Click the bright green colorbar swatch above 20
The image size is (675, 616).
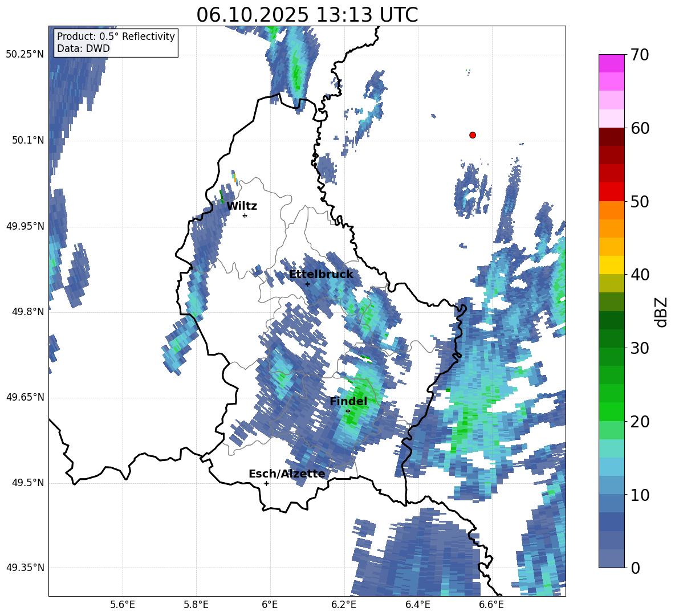click(611, 411)
